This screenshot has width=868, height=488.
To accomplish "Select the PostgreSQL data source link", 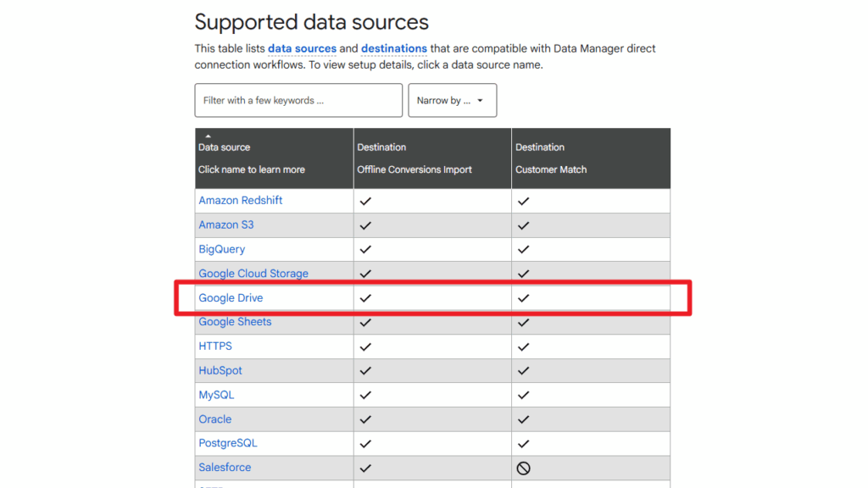I will pos(227,443).
